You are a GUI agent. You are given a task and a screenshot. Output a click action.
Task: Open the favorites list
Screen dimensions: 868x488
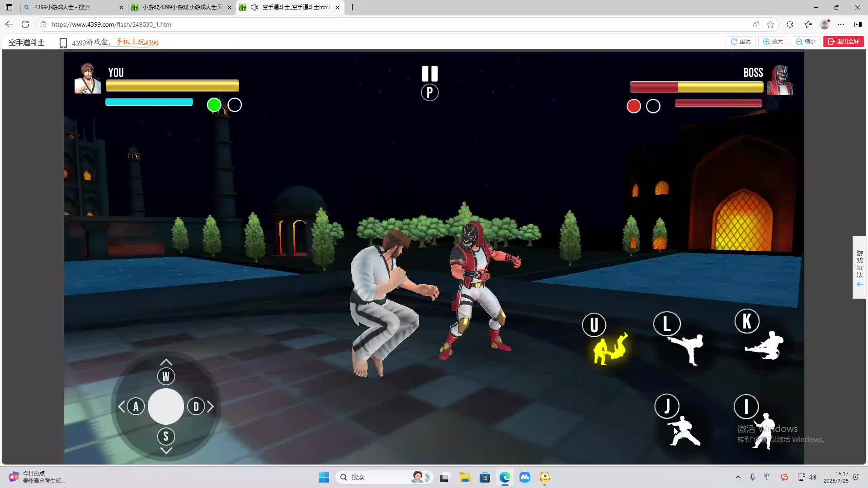808,24
